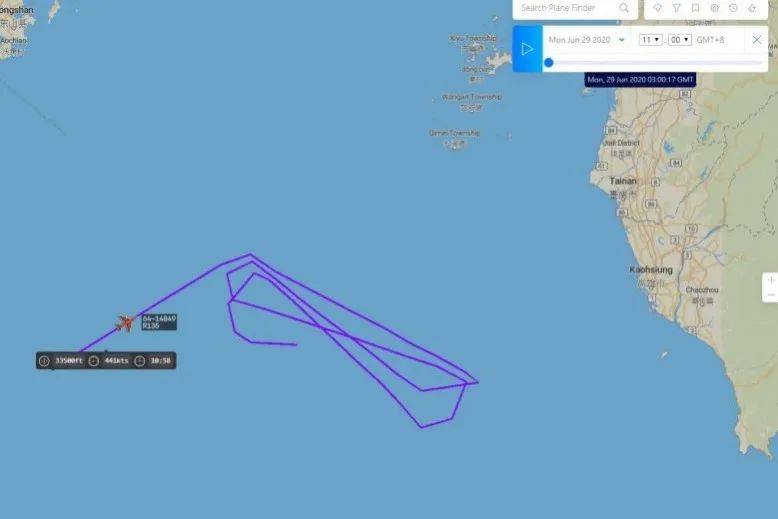This screenshot has width=778, height=519.
Task: Click the last toolbar icon at right
Action: (752, 8)
